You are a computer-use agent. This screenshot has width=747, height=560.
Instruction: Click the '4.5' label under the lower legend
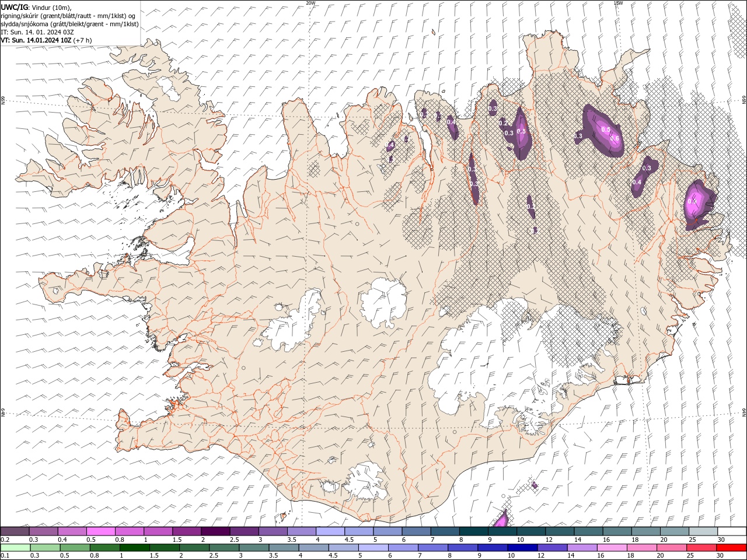334,556
